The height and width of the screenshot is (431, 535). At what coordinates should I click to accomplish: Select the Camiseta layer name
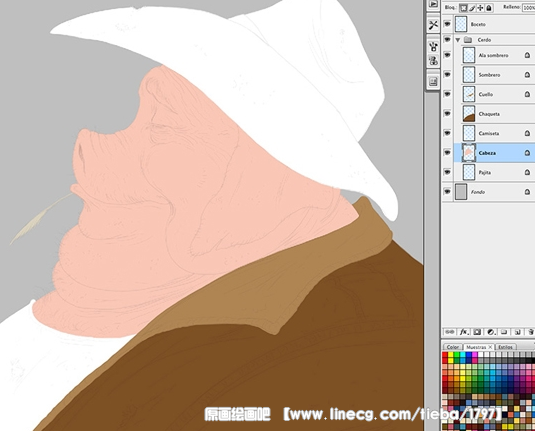489,133
